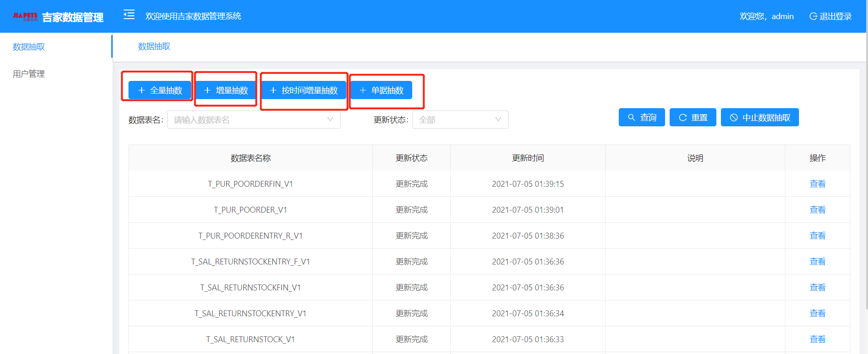
Task: Click the 欢迎使用吉家数据管理系统 header text
Action: click(193, 16)
